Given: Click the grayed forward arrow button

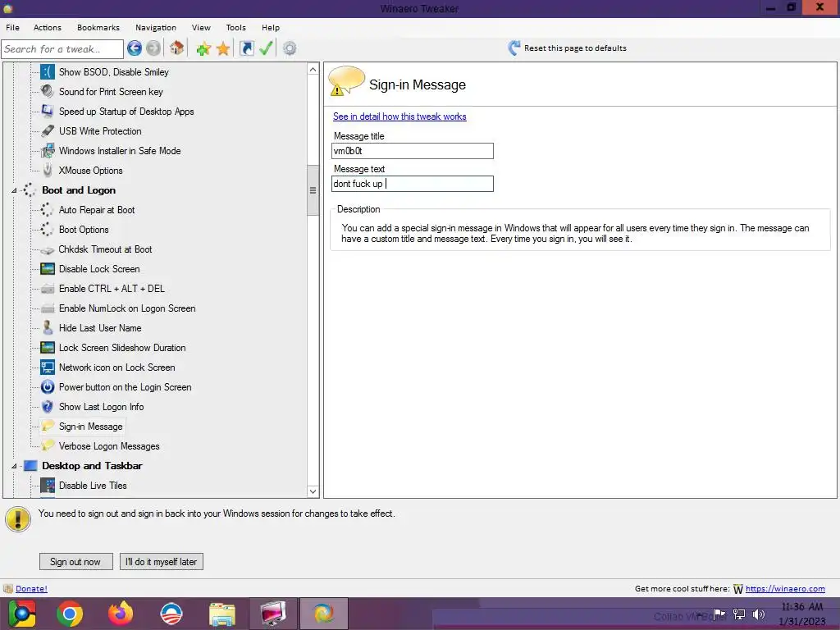Looking at the screenshot, I should tap(153, 48).
